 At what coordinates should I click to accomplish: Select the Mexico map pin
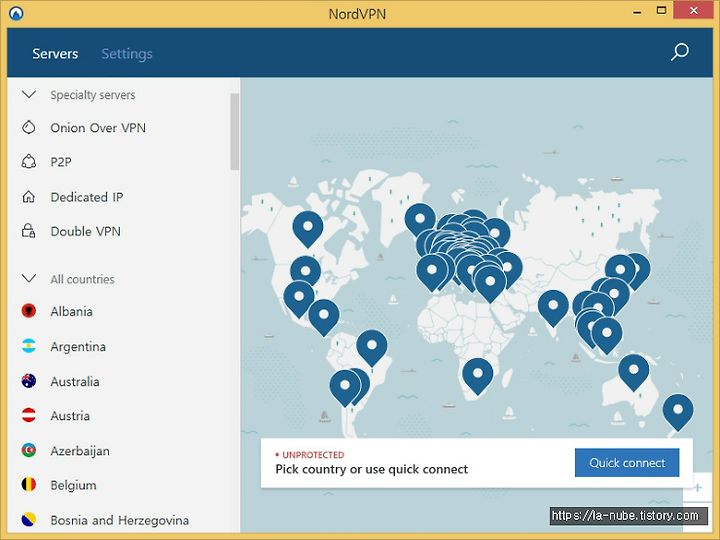[299, 299]
